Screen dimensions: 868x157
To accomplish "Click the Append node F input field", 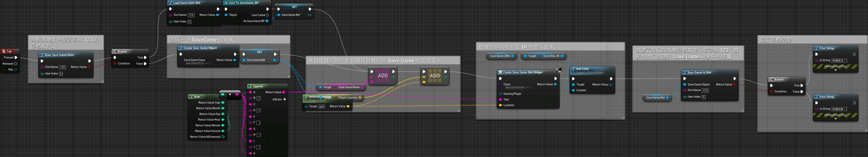I will pyautogui.click(x=258, y=123).
